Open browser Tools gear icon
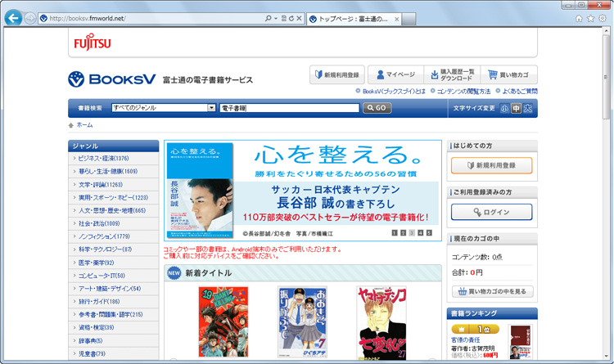Viewport: 614px width, 364px height. click(603, 18)
